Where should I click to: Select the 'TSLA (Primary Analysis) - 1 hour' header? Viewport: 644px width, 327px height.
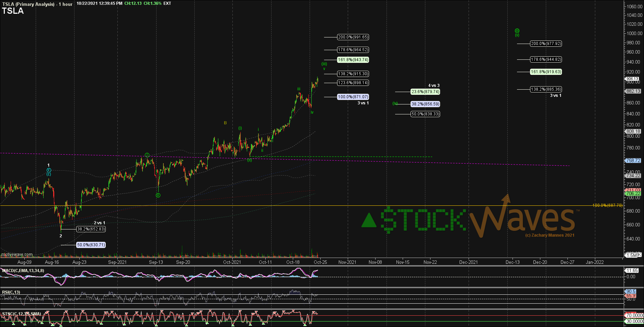pos(37,4)
